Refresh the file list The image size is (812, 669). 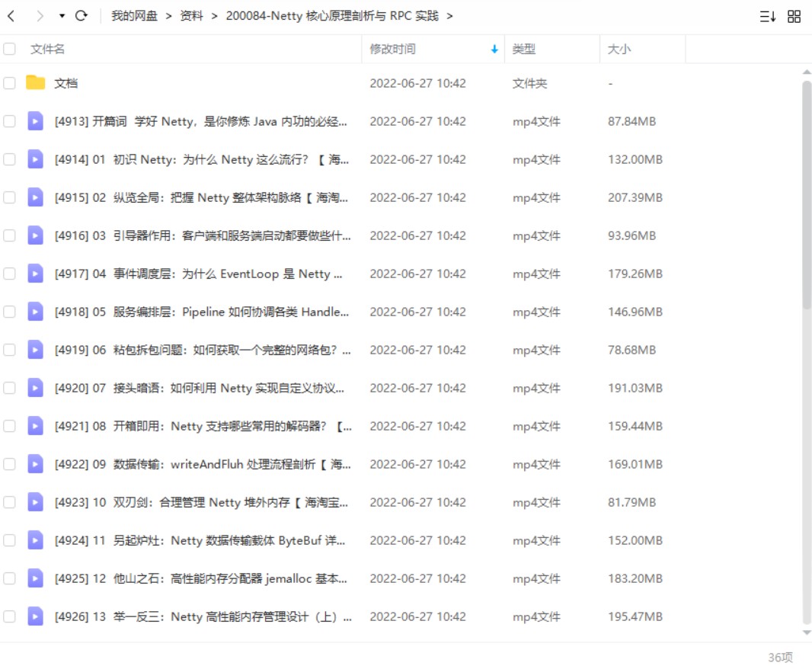(x=82, y=15)
